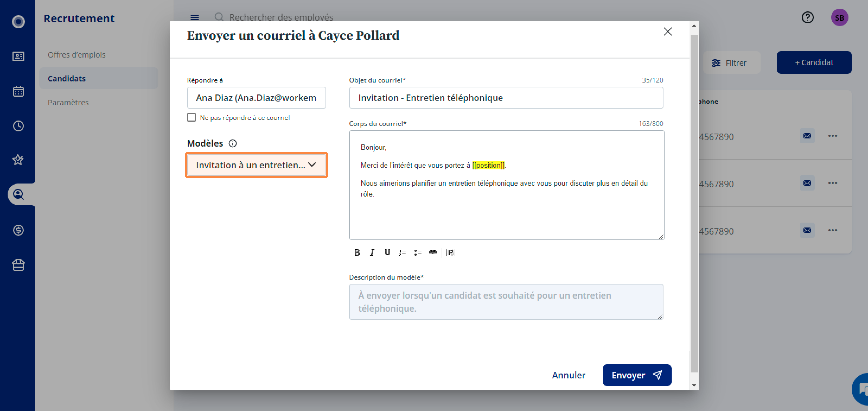Expand the Modèles template dropdown
The image size is (868, 411).
point(256,165)
